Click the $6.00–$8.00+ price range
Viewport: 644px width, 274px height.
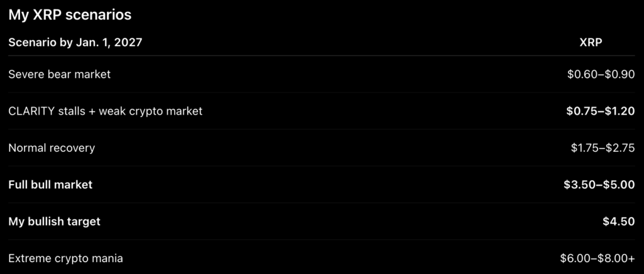click(x=597, y=258)
